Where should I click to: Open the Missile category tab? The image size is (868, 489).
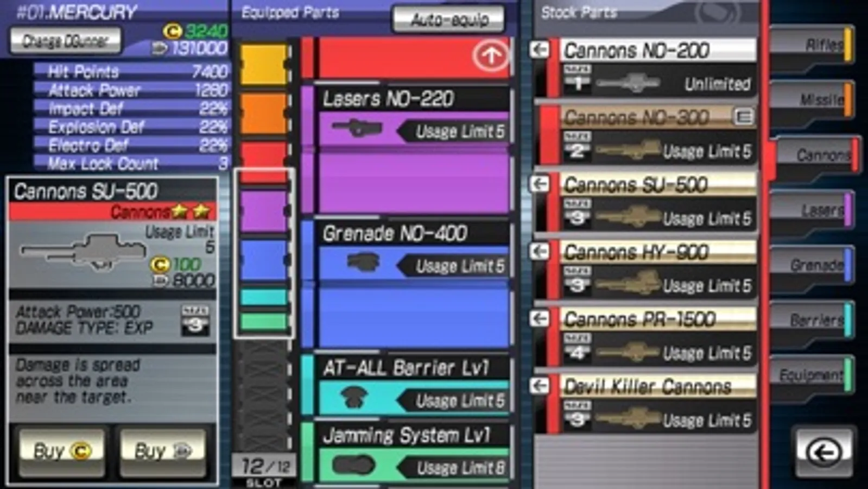(813, 100)
